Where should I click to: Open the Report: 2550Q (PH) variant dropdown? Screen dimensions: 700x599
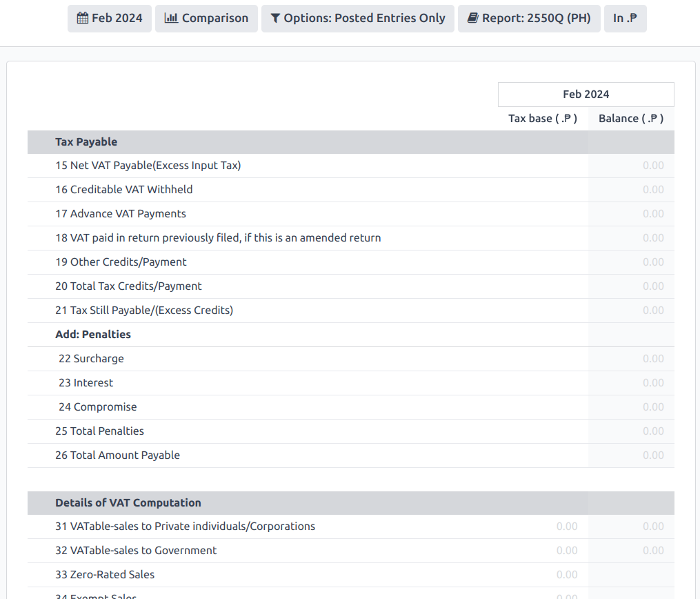(529, 18)
